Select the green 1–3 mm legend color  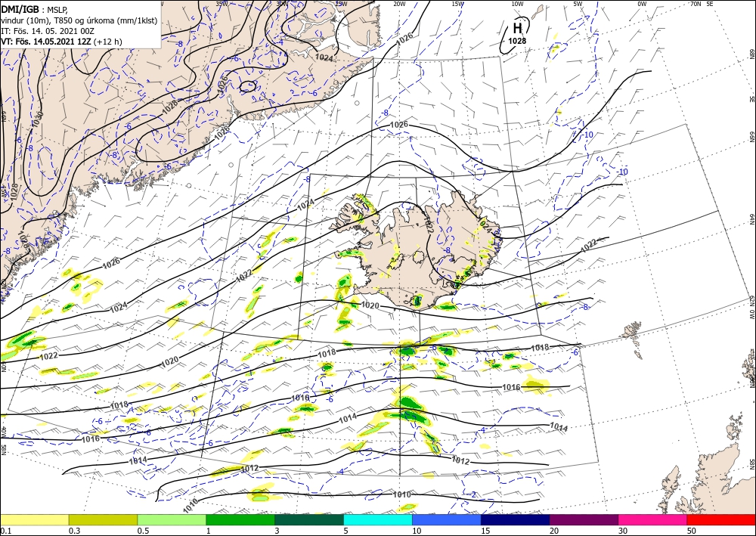click(x=240, y=519)
